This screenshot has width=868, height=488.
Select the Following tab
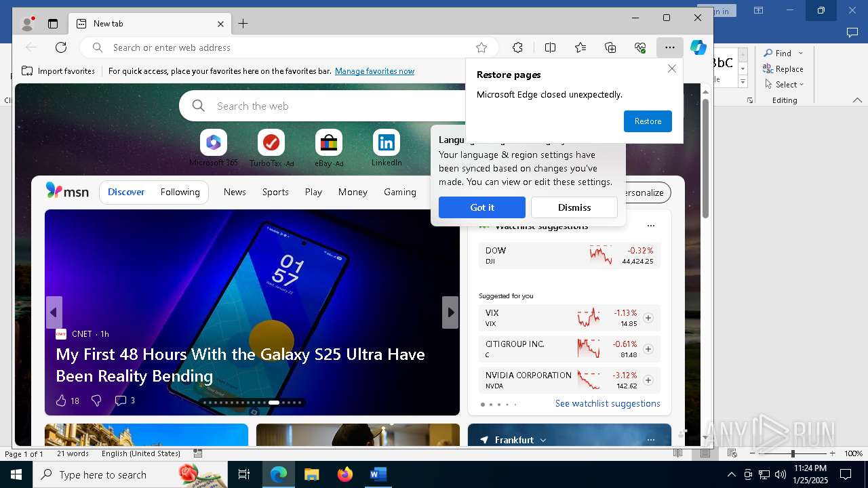[x=180, y=192]
